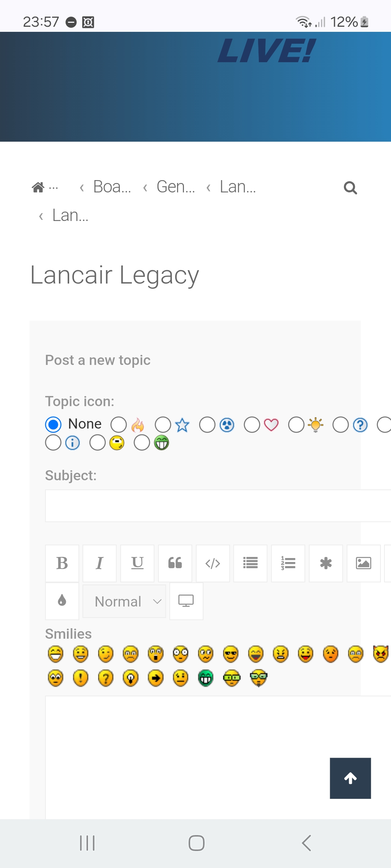Add an ordered numbered list

[x=288, y=563]
